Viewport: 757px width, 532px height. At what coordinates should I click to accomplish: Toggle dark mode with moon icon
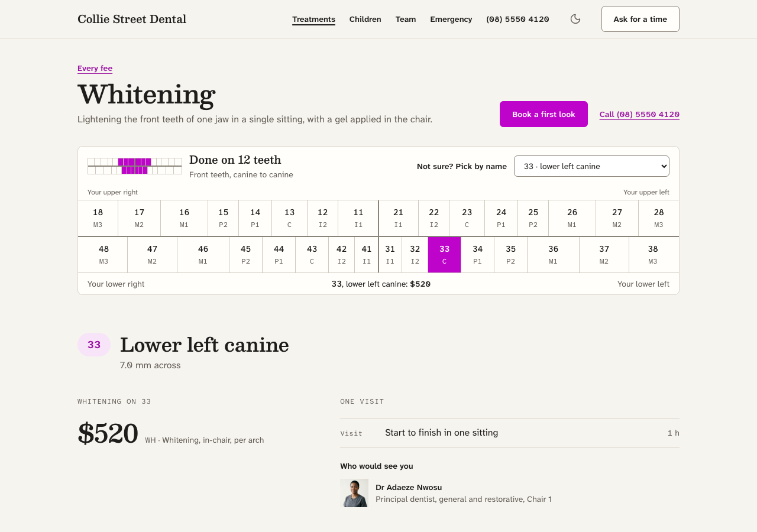575,19
